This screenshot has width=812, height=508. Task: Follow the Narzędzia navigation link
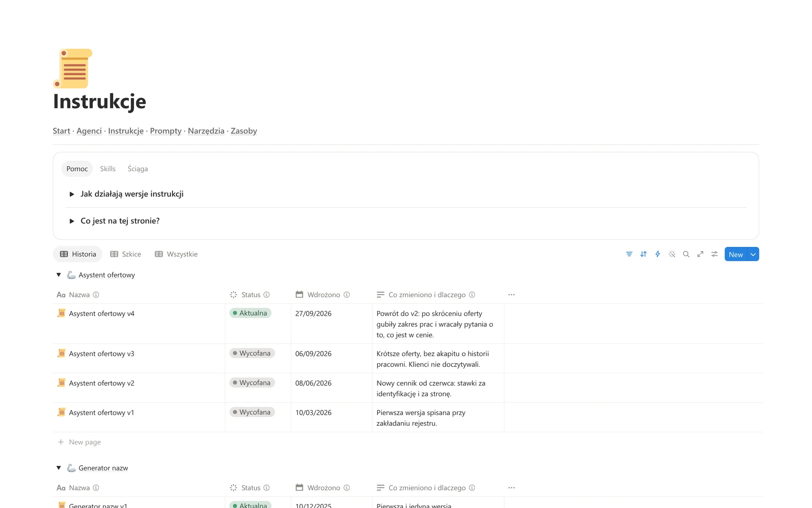[x=206, y=131]
